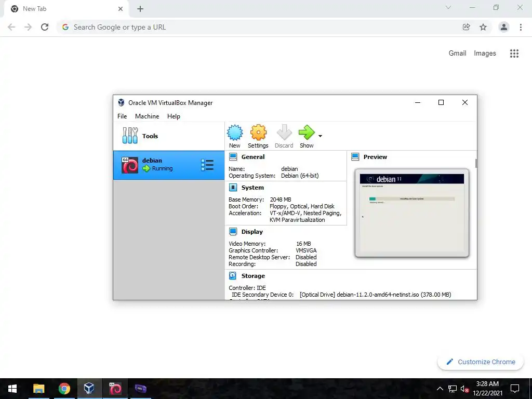Click the Display section heading
532x399 pixels.
point(252,231)
